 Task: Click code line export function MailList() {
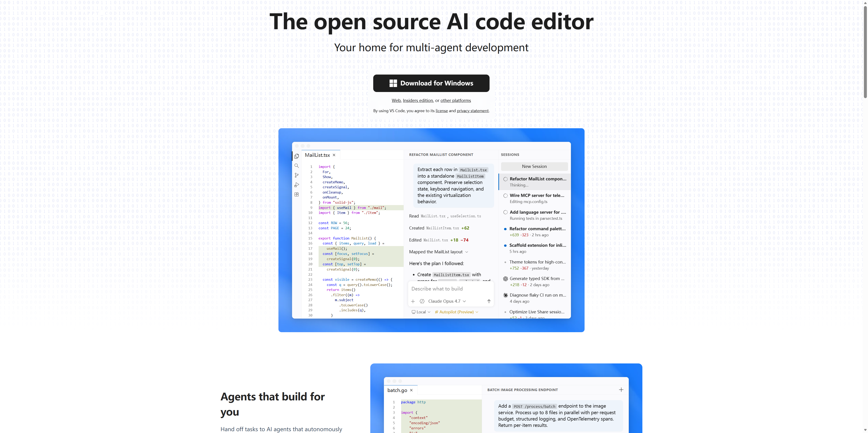click(x=347, y=238)
